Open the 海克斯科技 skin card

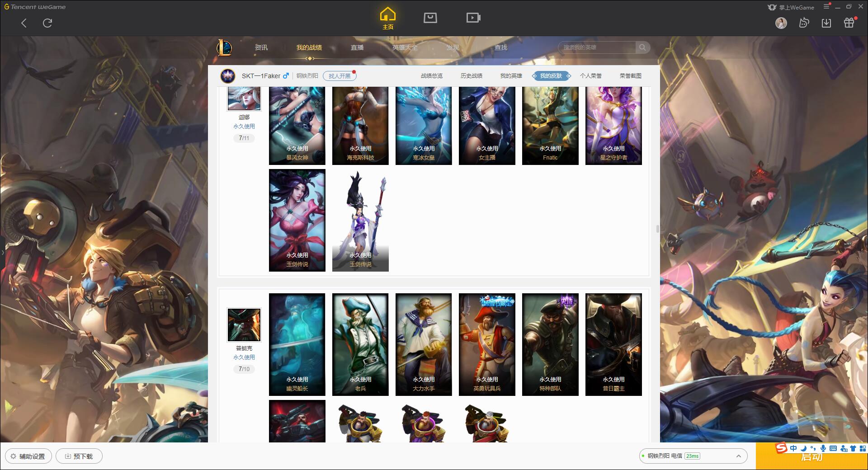[x=360, y=126]
